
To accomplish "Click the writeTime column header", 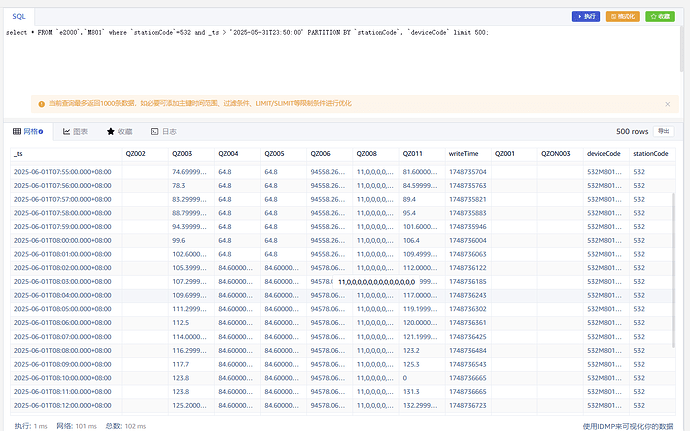I will click(462, 153).
